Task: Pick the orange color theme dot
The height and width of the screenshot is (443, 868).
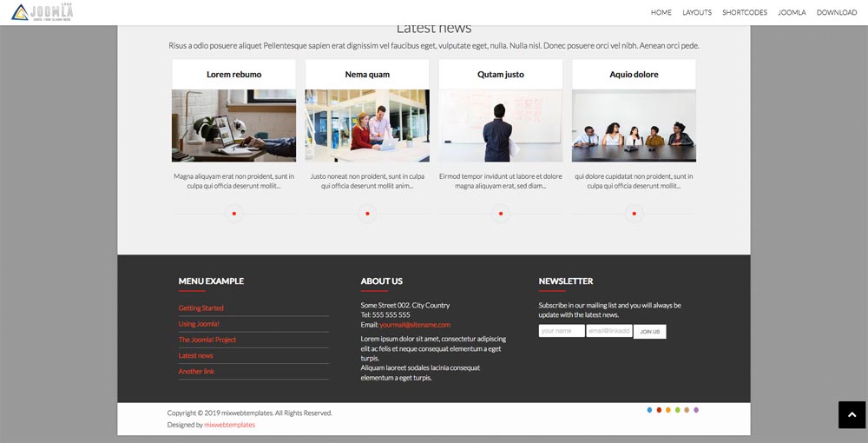Action: point(668,410)
